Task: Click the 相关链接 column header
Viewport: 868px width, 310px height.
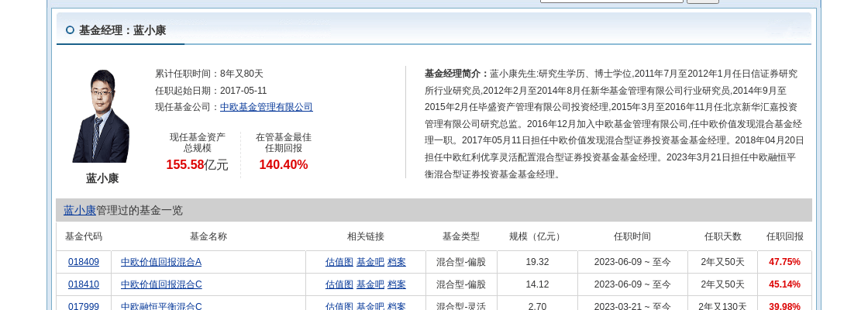Action: click(x=365, y=236)
